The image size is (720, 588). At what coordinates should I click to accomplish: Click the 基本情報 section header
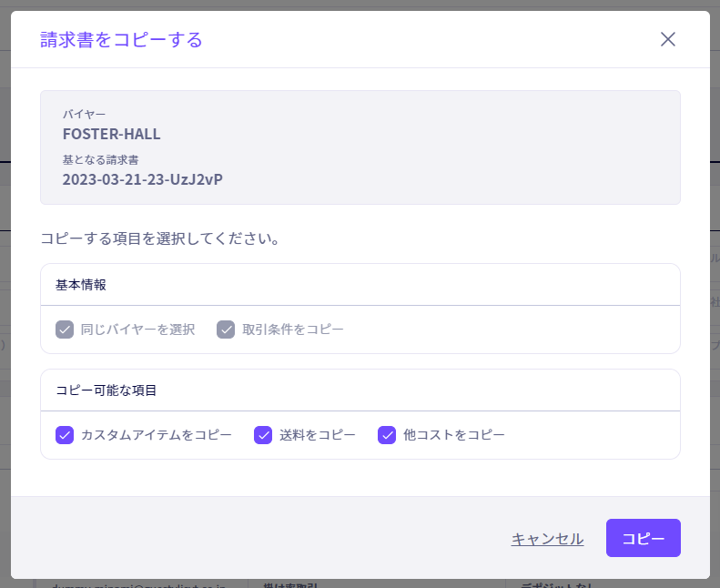81,285
